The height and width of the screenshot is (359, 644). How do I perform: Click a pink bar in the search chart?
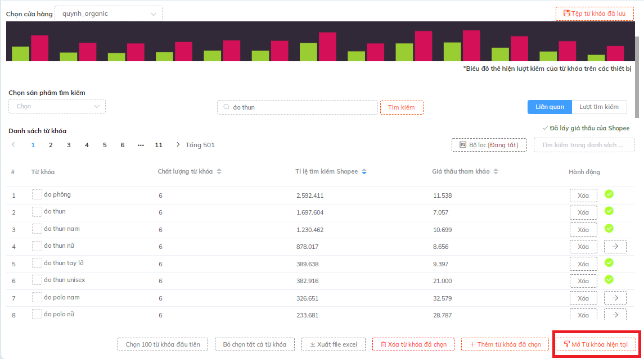tap(39, 48)
